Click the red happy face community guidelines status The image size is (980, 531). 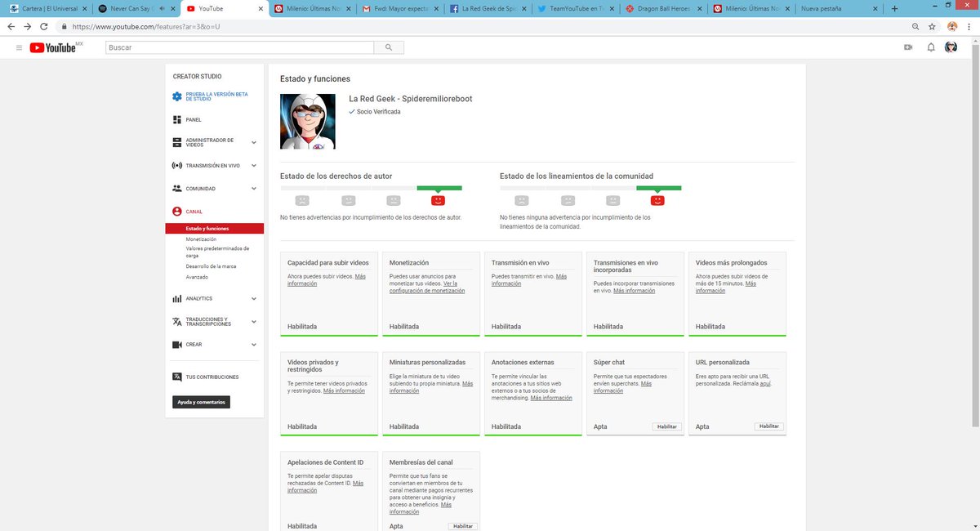tap(658, 200)
